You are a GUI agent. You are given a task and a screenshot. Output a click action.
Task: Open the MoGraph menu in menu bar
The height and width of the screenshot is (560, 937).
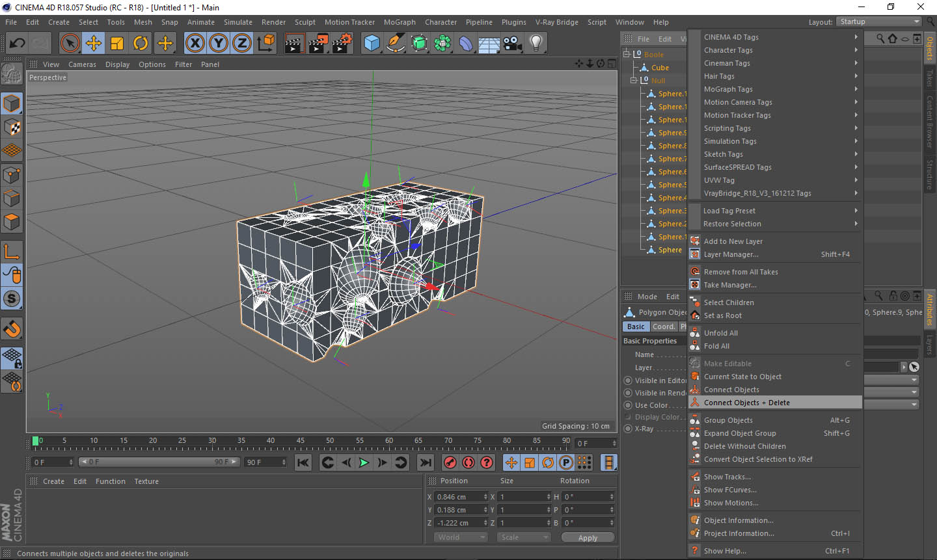pos(399,22)
